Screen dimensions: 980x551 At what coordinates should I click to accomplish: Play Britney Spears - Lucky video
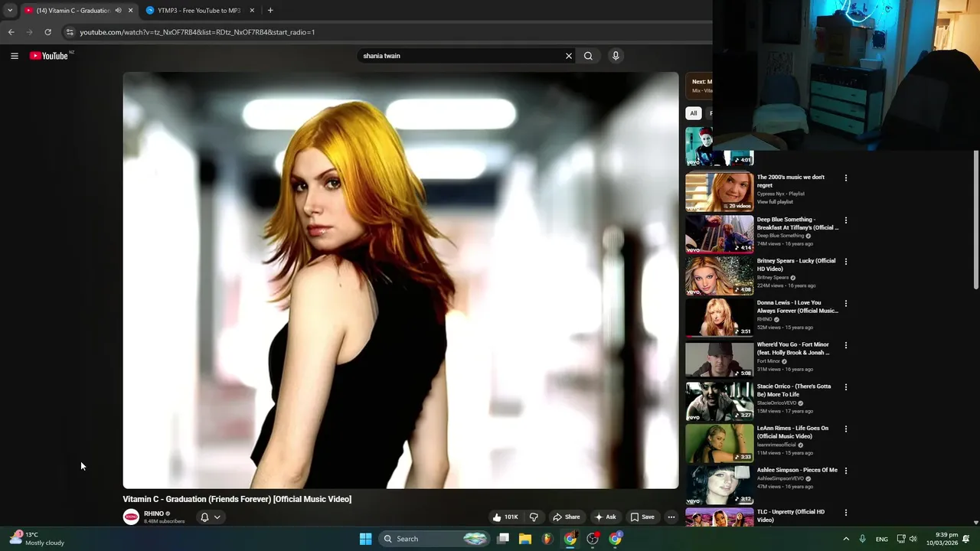(x=796, y=265)
